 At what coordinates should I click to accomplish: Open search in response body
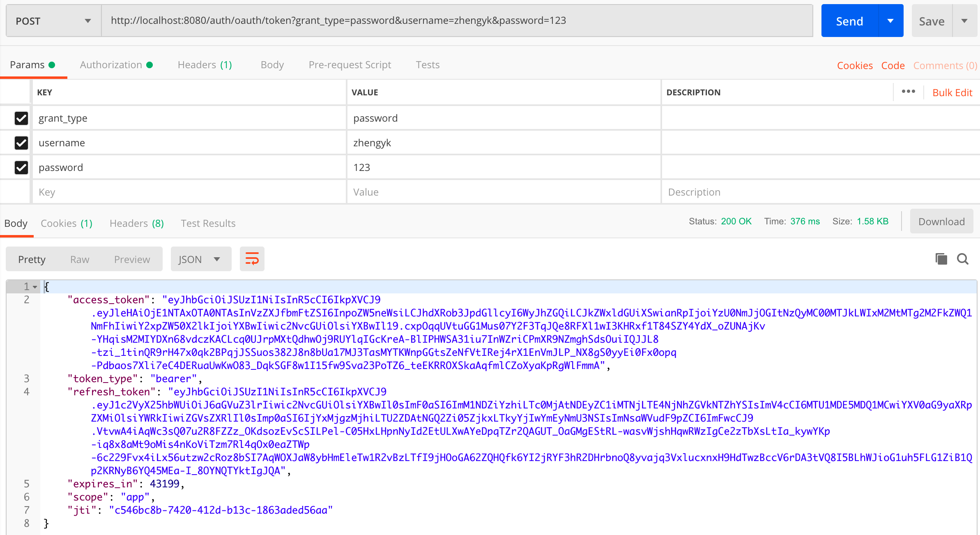coord(963,259)
